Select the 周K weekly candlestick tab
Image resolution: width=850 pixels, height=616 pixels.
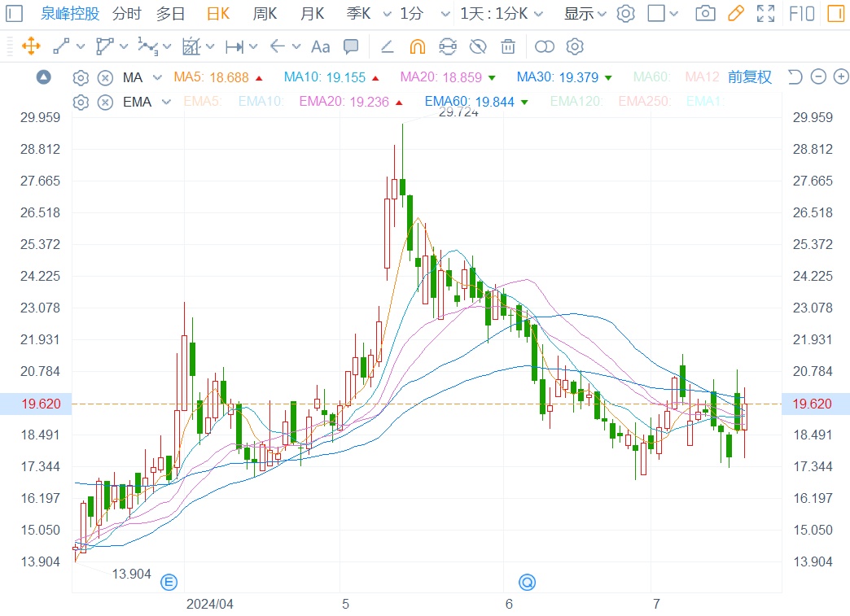tap(265, 14)
